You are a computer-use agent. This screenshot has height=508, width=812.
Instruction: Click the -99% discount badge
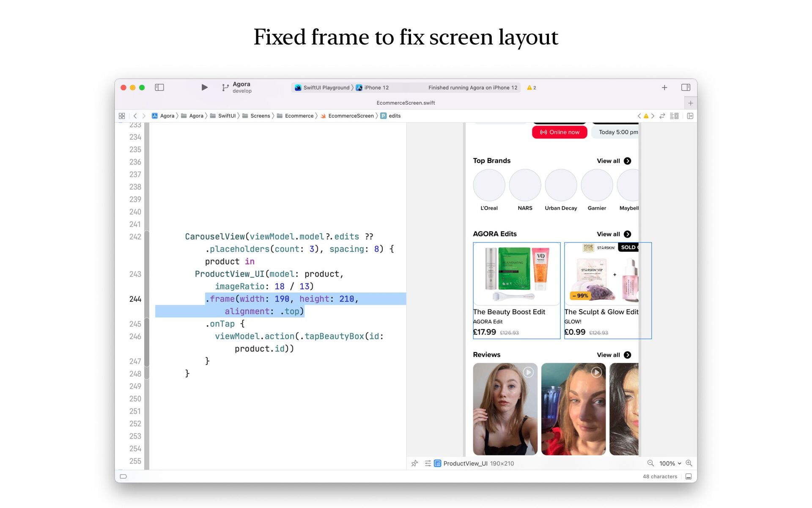tap(580, 295)
